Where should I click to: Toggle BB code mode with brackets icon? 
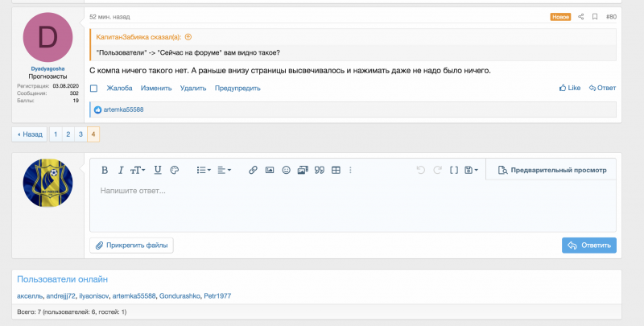[454, 170]
